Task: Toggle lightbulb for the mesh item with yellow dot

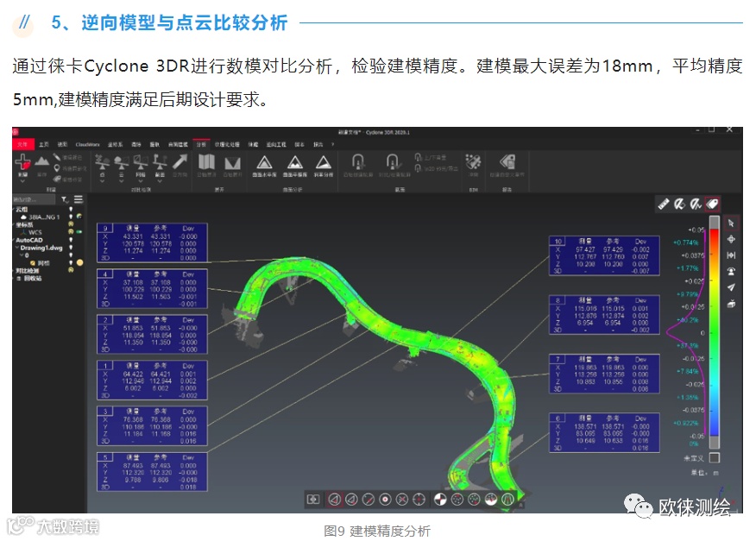Action: pos(71,263)
